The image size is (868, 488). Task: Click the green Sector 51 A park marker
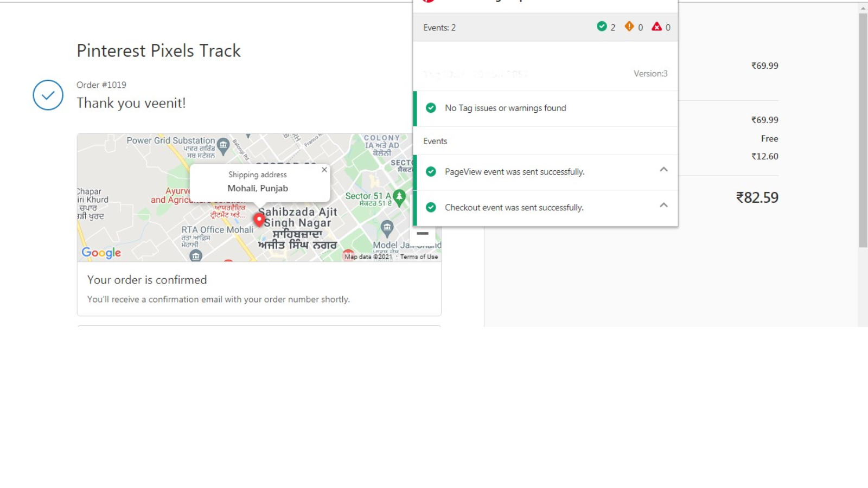399,198
